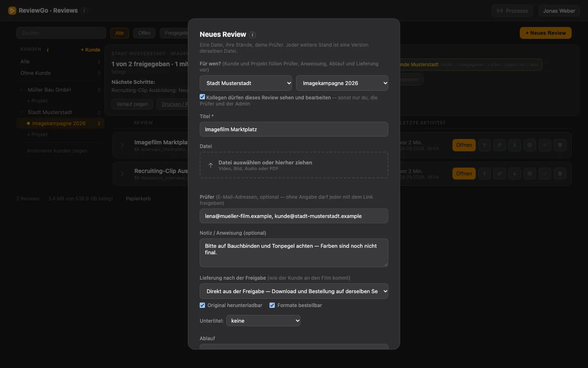Delete Imagefilm Marktplatz using its trash icon
Viewport: 588px width, 368px height.
point(560,145)
